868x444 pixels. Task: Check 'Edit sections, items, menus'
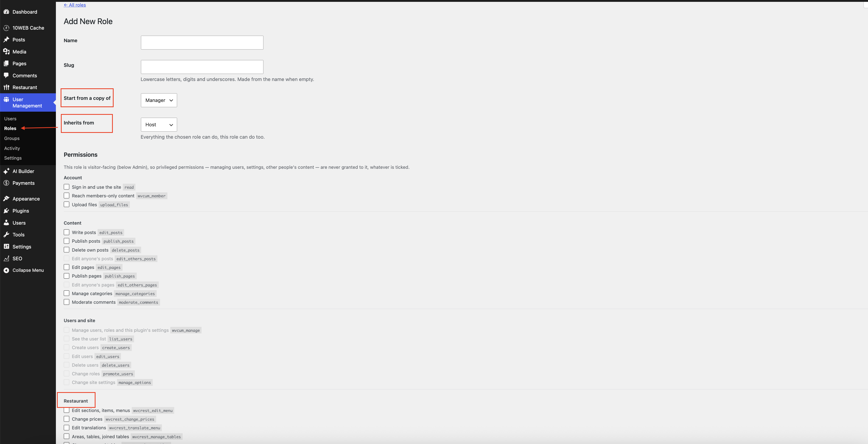coord(66,410)
